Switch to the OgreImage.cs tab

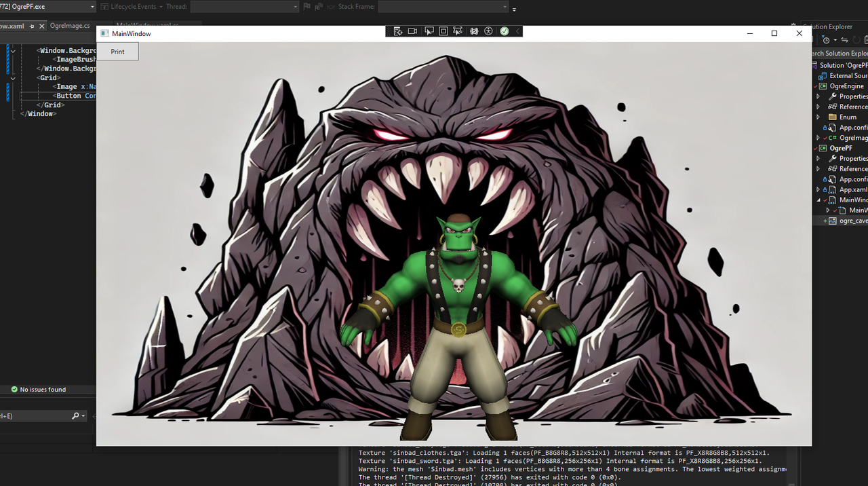(x=70, y=26)
